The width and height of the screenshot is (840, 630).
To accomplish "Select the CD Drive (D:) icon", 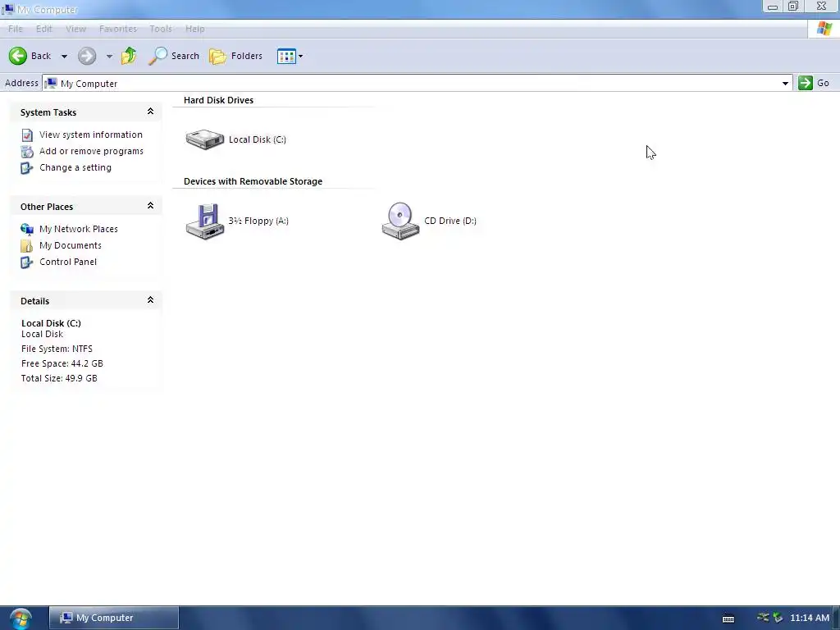I will tap(400, 221).
